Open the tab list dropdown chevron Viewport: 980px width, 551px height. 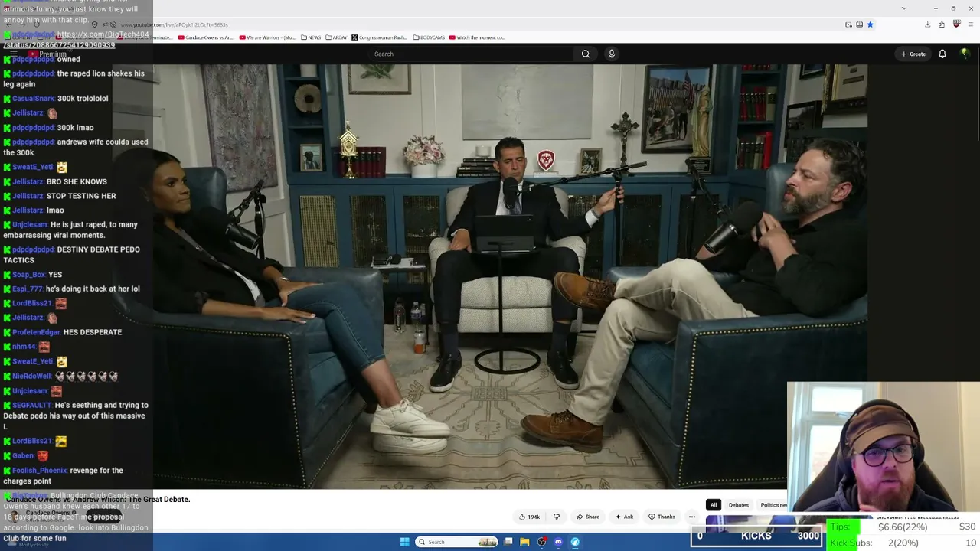click(904, 8)
